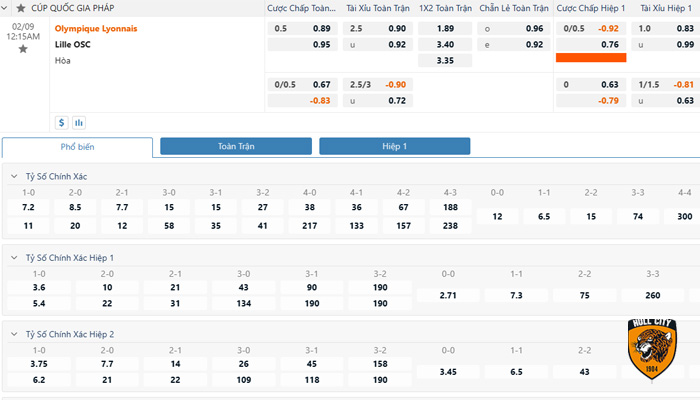Switch to the Toàn Trận tab
700x400 pixels.
[x=236, y=146]
